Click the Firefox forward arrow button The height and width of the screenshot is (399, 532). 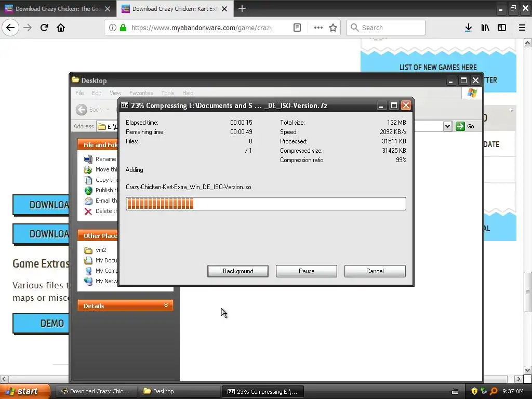tap(28, 28)
